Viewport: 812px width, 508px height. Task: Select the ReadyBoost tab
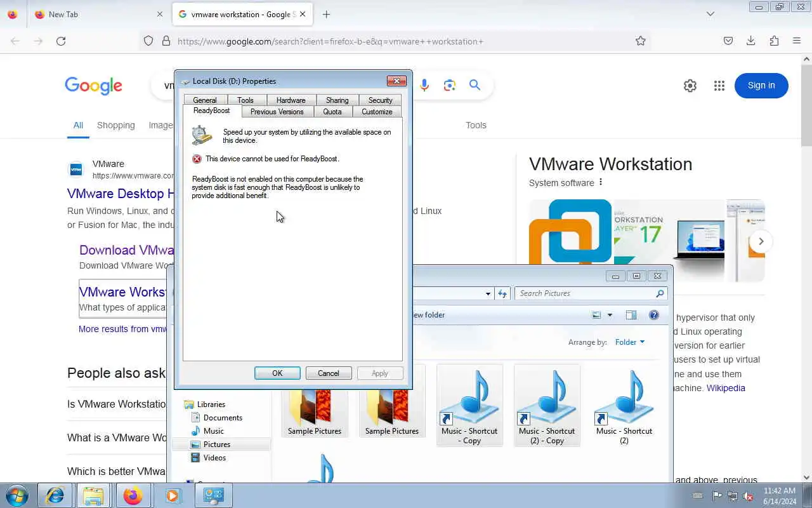pyautogui.click(x=211, y=110)
